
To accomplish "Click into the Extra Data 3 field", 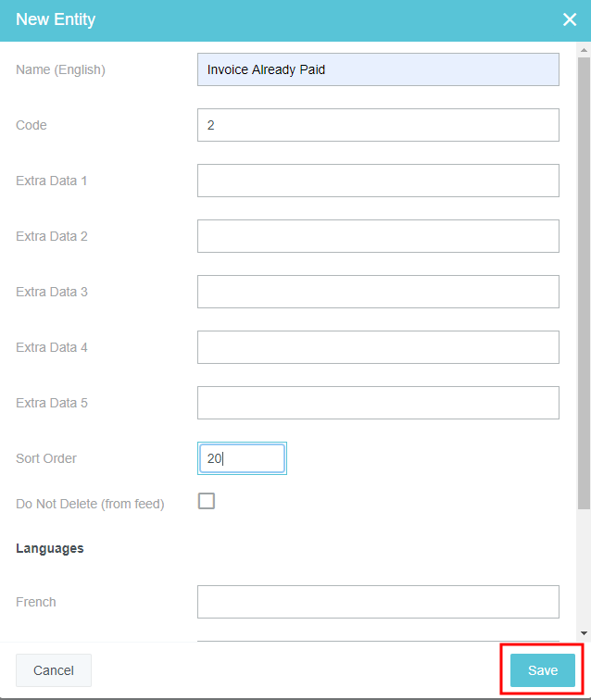I will (x=378, y=292).
